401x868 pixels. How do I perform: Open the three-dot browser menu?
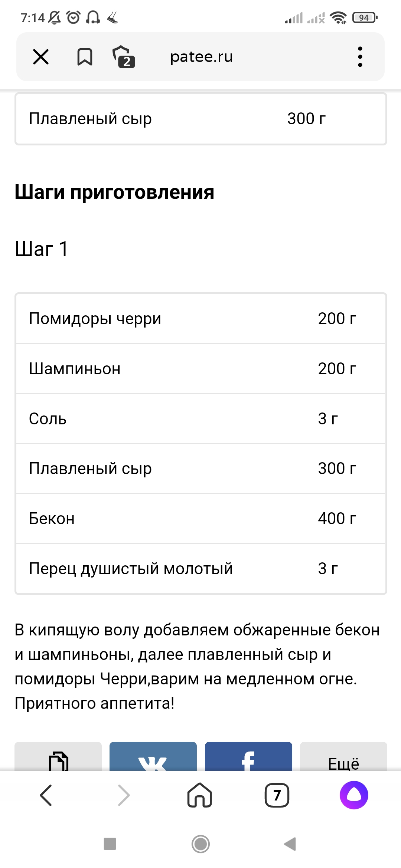point(360,57)
